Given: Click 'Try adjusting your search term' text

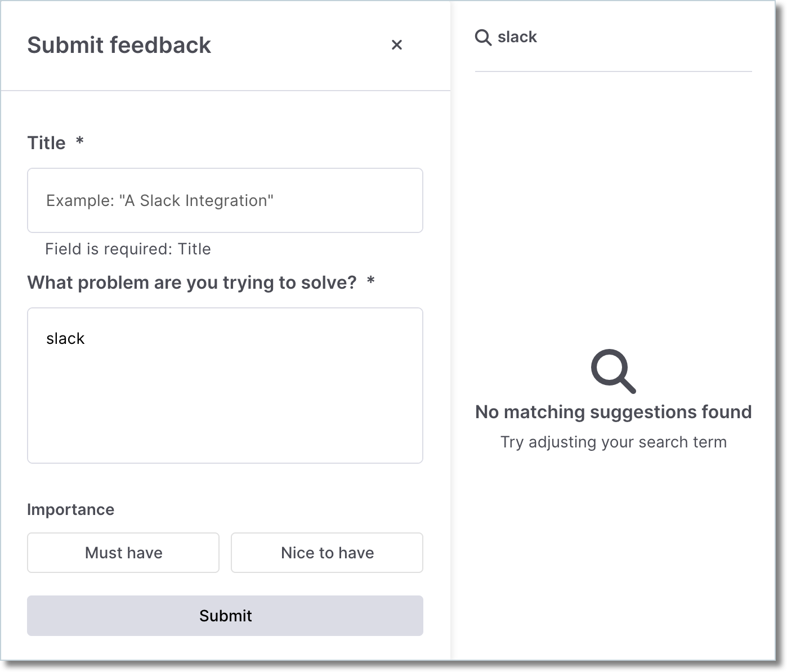Looking at the screenshot, I should pos(614,442).
